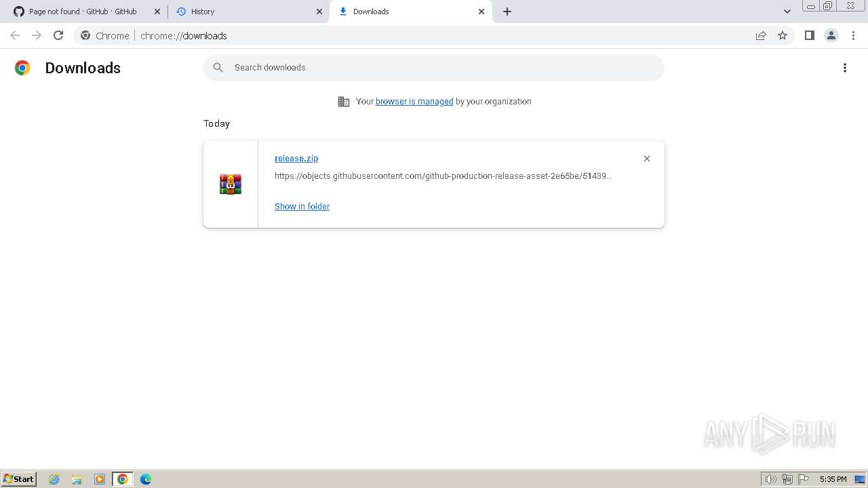Click the Chrome taskbar icon
This screenshot has height=488, width=868.
click(123, 479)
